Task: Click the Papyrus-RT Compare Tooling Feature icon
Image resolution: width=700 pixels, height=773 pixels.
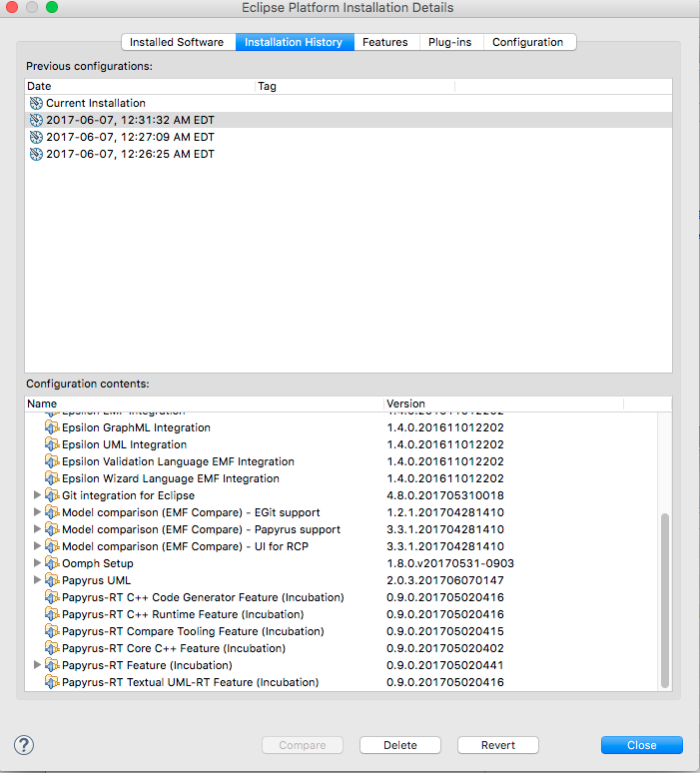Action: (x=52, y=631)
